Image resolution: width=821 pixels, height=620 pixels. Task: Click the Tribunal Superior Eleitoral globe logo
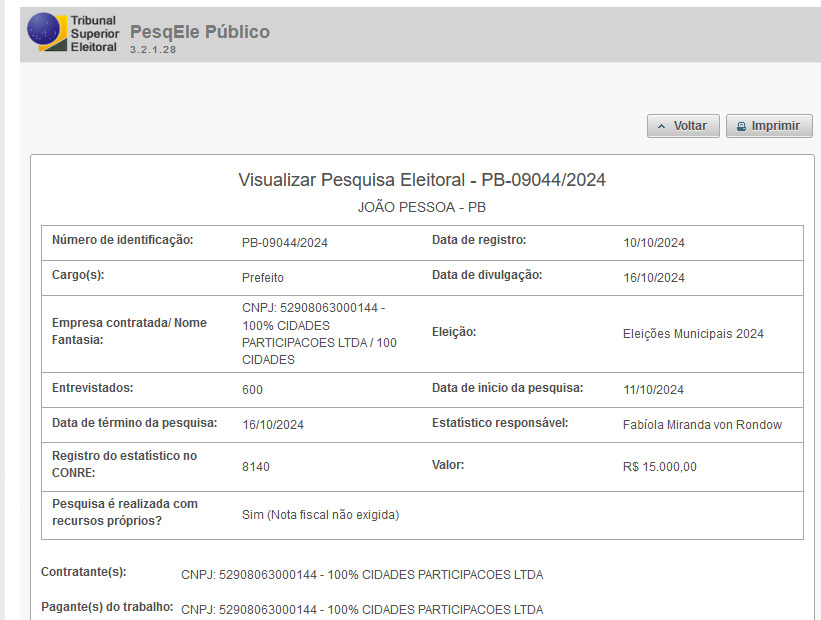tap(44, 32)
